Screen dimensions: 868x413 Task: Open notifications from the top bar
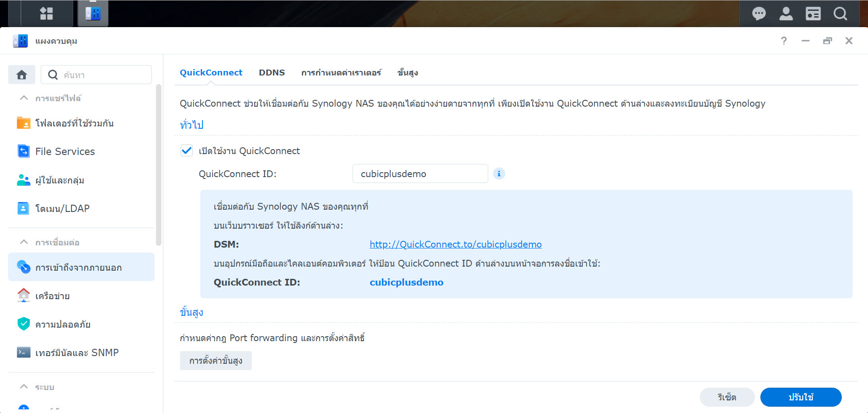(x=759, y=13)
